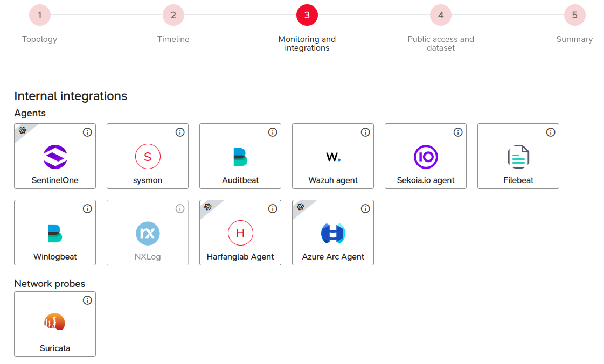Show Suricata info details
The width and height of the screenshot is (604, 364).
point(87,300)
